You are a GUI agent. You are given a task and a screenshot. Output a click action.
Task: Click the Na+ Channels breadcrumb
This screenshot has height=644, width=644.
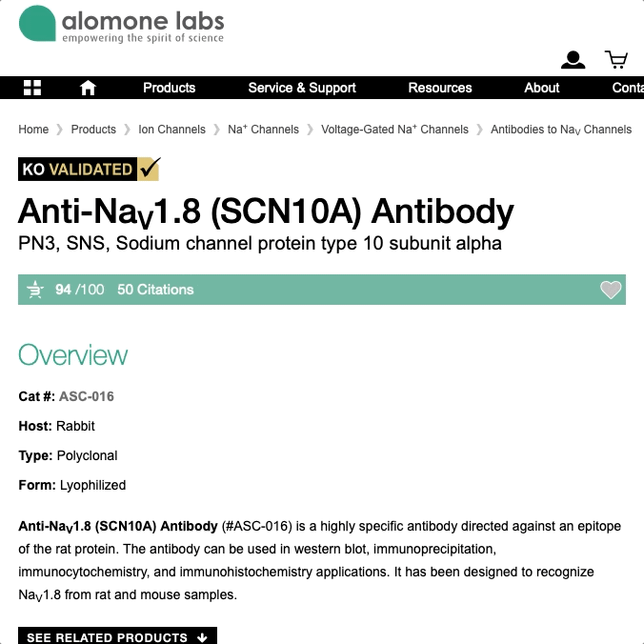(x=263, y=130)
